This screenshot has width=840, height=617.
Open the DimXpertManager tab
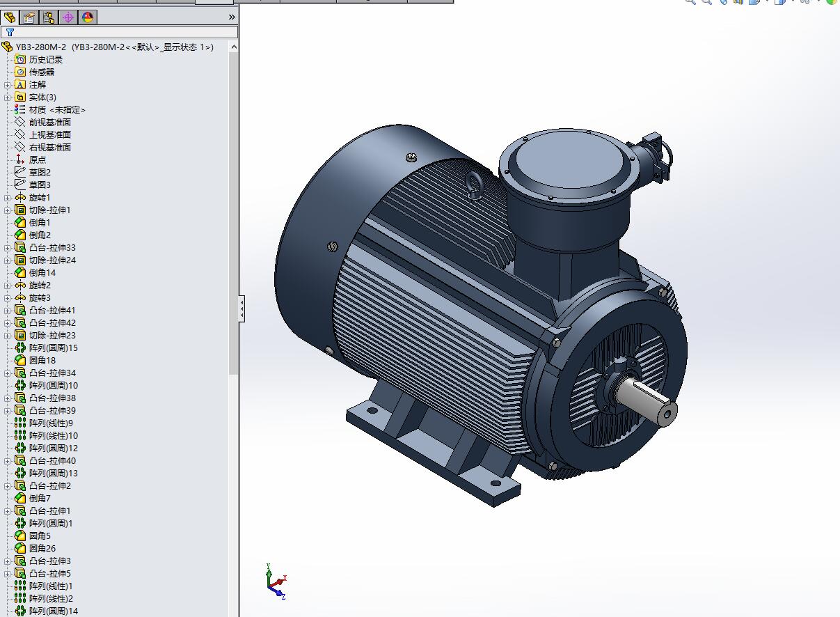(x=68, y=17)
